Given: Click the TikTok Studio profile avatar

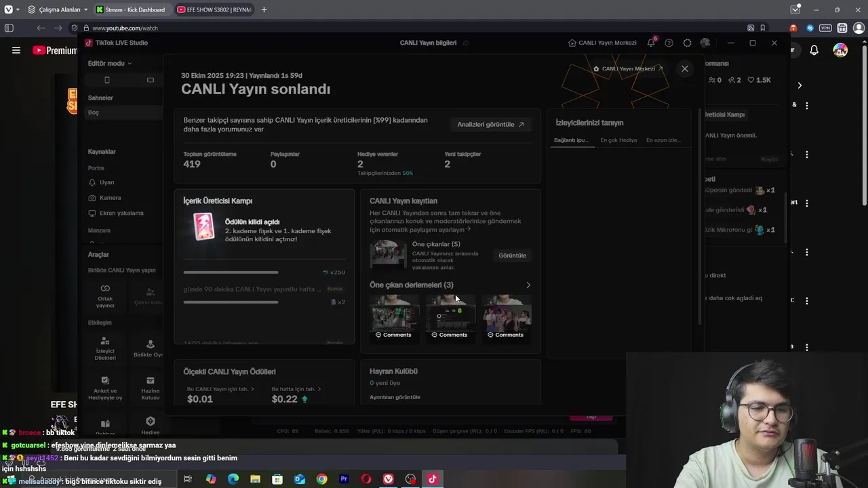Looking at the screenshot, I should (705, 43).
